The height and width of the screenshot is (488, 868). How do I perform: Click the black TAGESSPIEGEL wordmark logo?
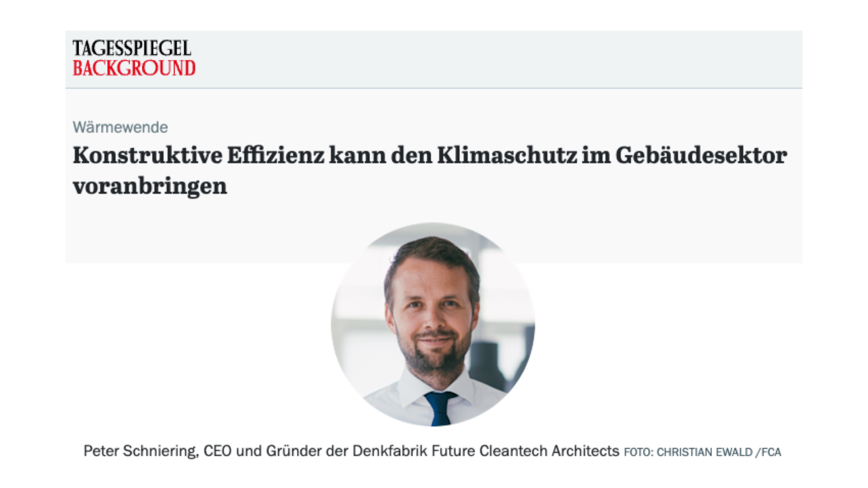pos(132,48)
